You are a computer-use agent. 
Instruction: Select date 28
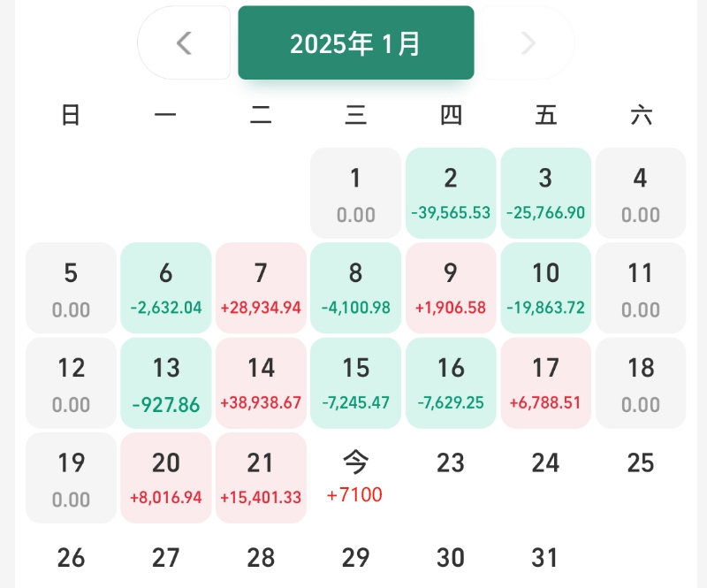click(261, 558)
